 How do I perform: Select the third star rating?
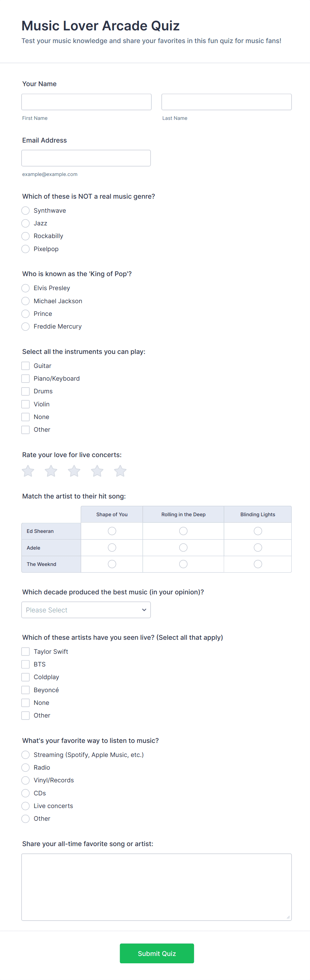74,471
